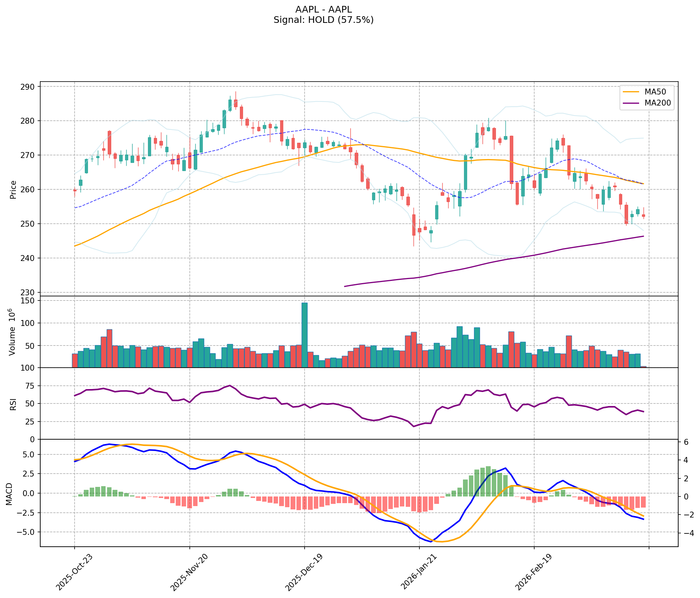
Task: Click the 290 price tick label
Action: [29, 87]
